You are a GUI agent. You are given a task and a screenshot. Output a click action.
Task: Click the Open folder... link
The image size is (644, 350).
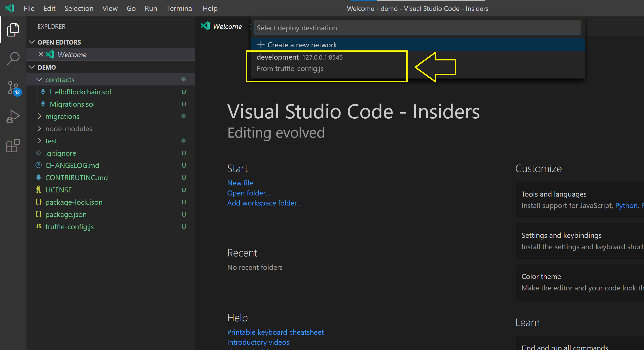[249, 193]
